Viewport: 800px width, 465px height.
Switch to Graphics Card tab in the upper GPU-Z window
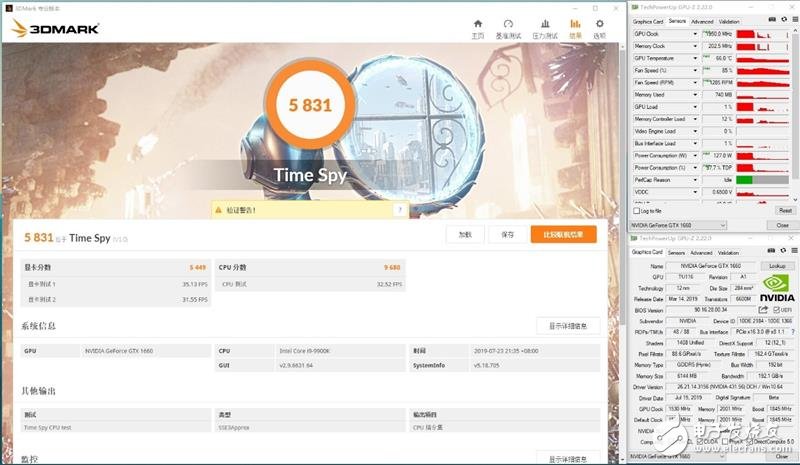(x=648, y=21)
